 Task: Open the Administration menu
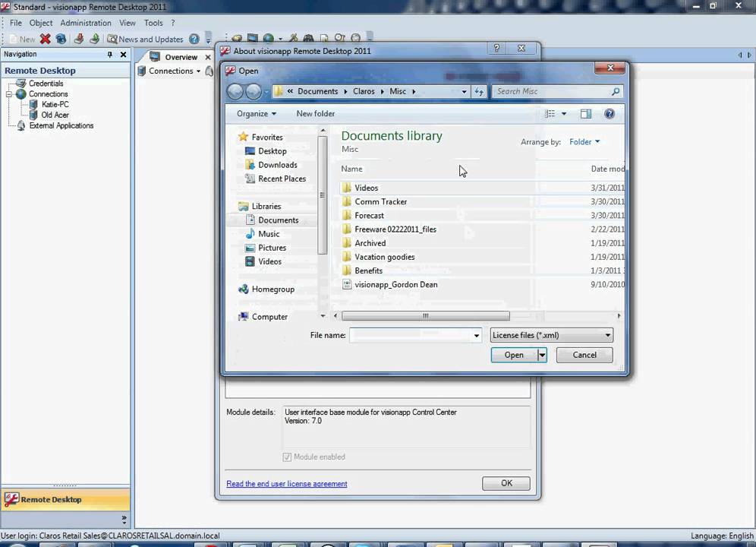85,23
